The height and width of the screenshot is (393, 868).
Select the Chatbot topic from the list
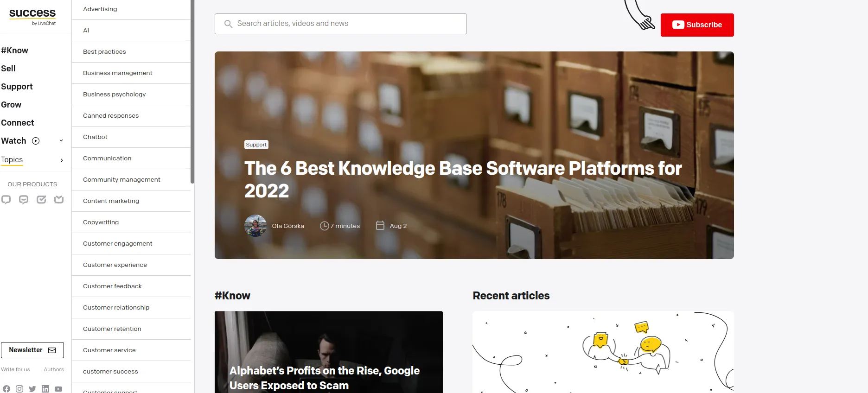pyautogui.click(x=95, y=137)
